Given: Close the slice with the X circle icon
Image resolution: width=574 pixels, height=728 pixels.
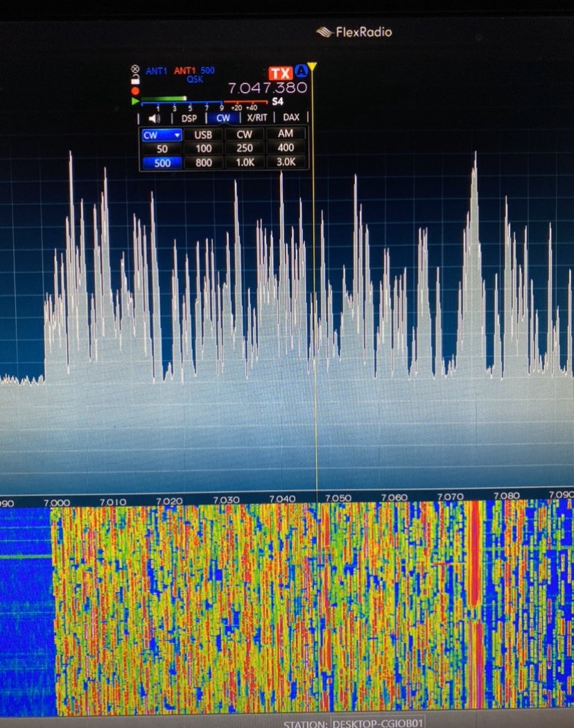Looking at the screenshot, I should (135, 69).
